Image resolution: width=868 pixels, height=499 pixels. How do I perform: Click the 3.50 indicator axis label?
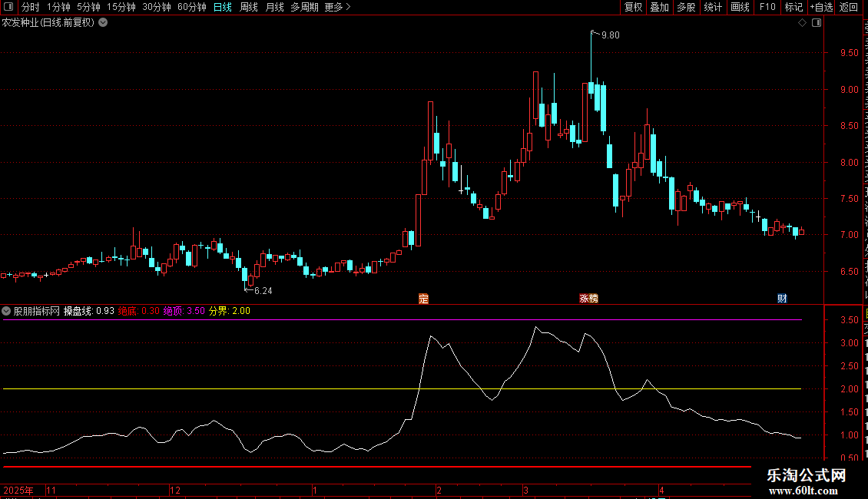click(x=849, y=320)
